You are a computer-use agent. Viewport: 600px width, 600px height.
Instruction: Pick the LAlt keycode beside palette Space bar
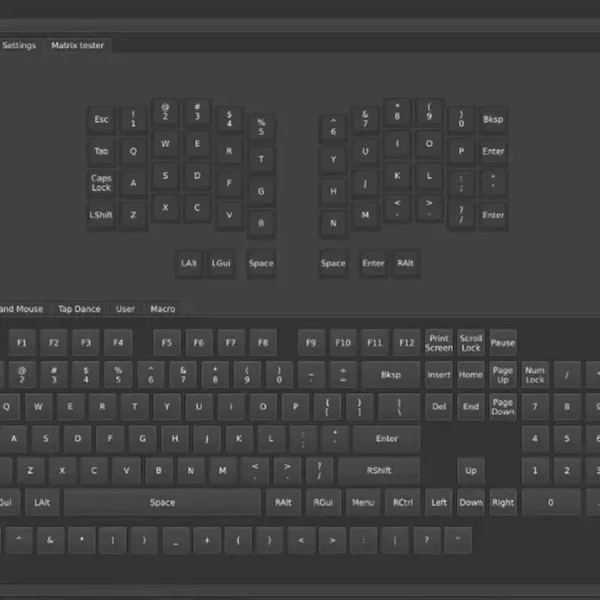42,502
